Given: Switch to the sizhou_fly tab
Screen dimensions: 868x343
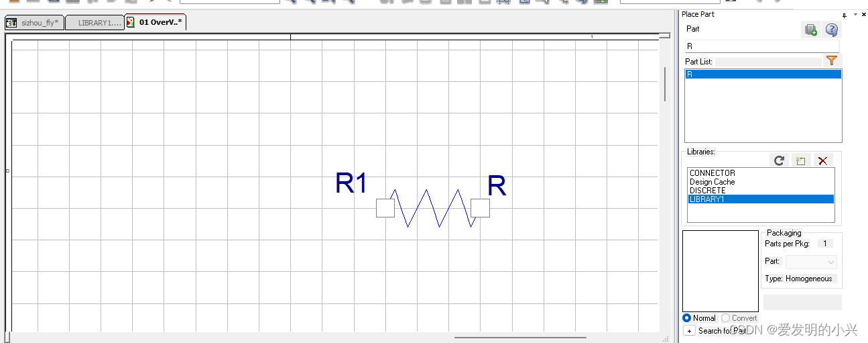Looking at the screenshot, I should [34, 23].
